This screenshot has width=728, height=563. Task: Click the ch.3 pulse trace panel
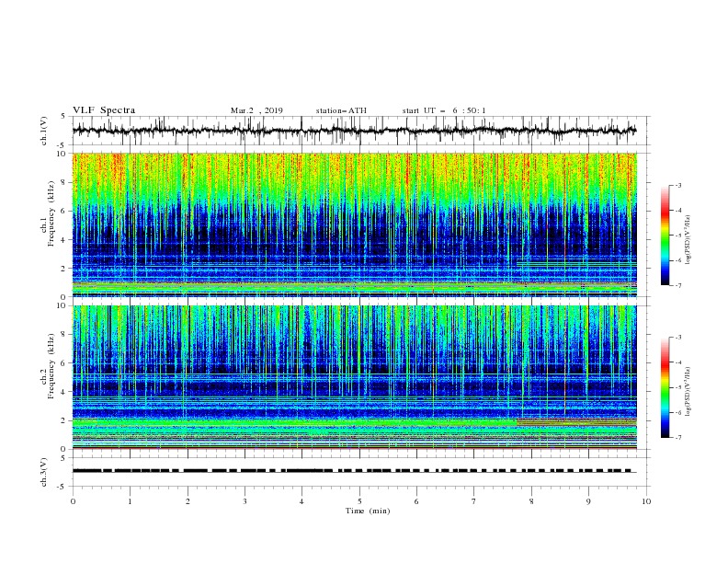pyautogui.click(x=360, y=472)
